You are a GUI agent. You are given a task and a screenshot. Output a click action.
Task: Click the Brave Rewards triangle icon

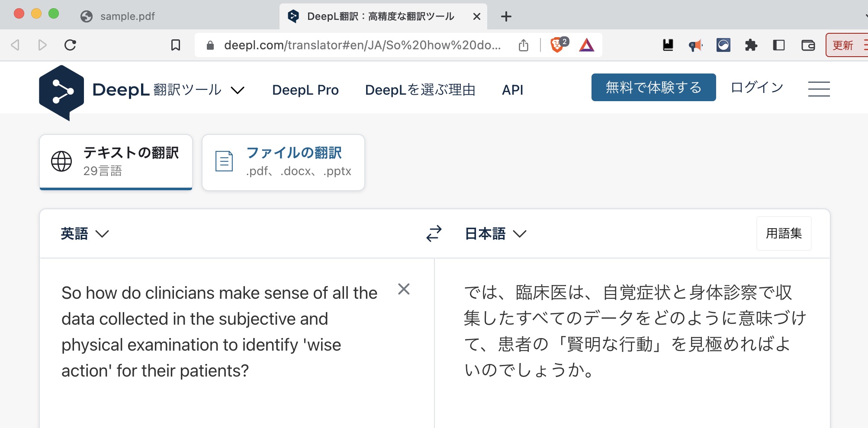pos(586,45)
